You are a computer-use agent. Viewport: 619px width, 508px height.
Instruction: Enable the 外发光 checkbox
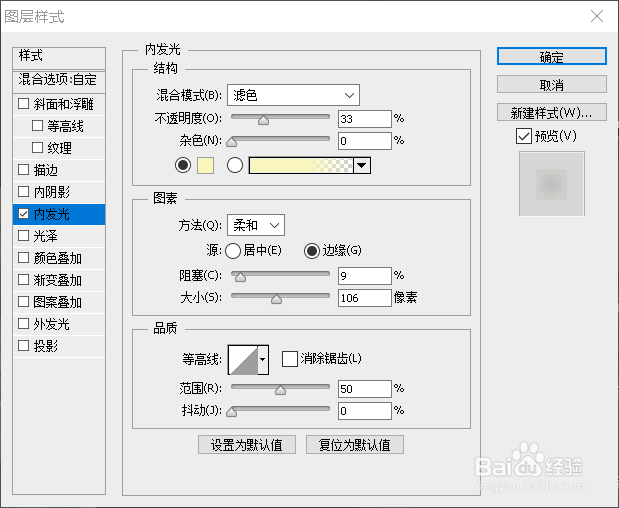pos(24,324)
